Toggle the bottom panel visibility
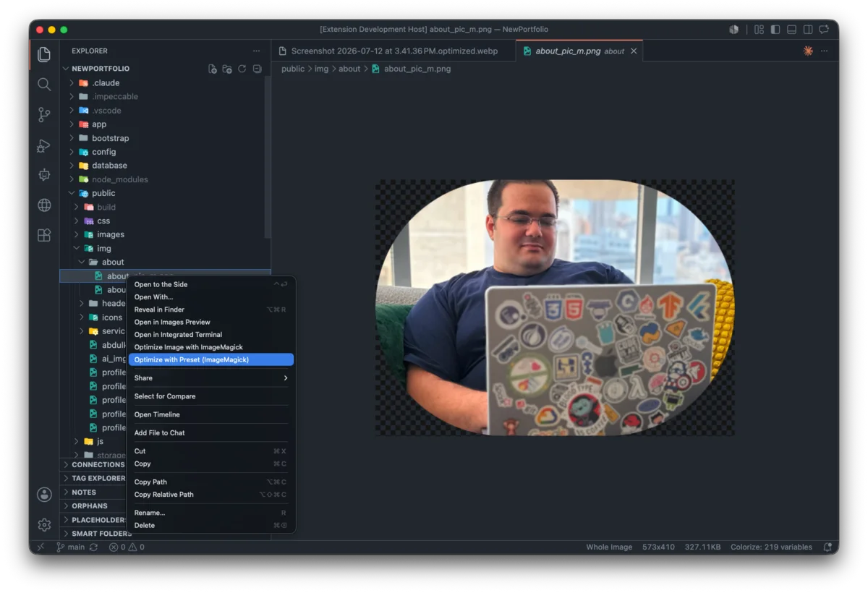Screen dimensions: 868x593 [x=791, y=30]
